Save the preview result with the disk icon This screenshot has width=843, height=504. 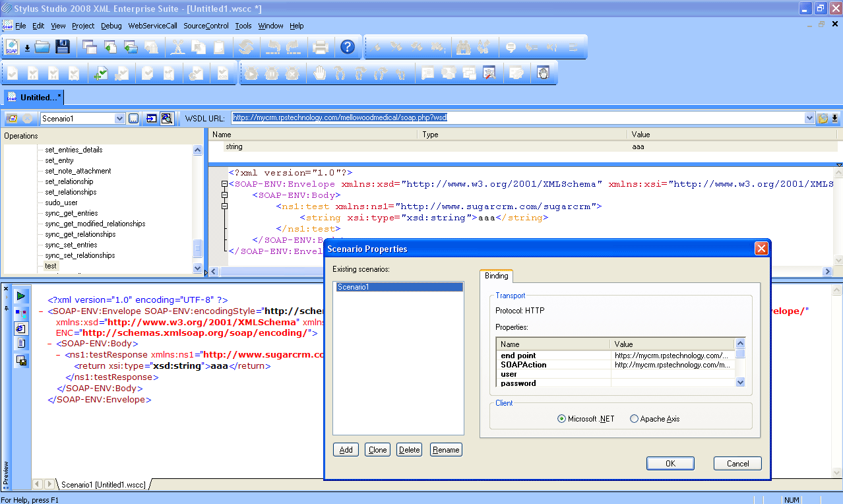point(21,361)
